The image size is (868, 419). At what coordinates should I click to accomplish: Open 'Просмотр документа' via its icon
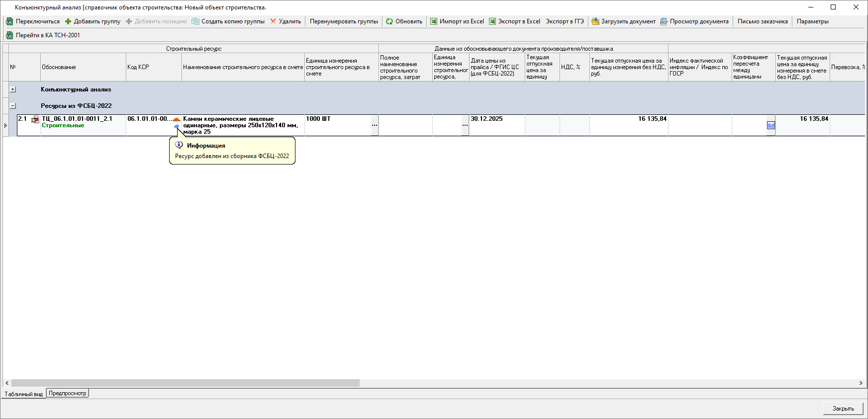click(x=664, y=21)
